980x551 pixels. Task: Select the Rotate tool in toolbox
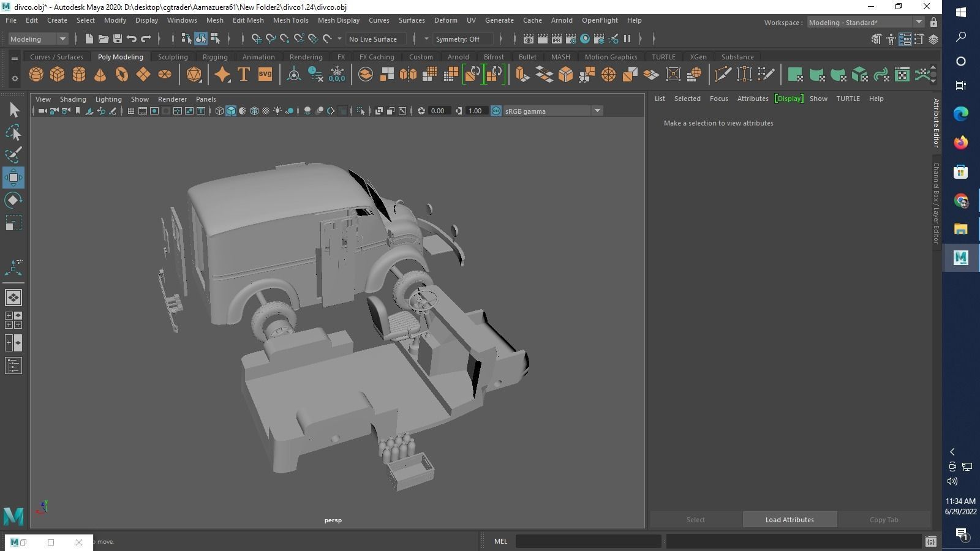coord(13,200)
